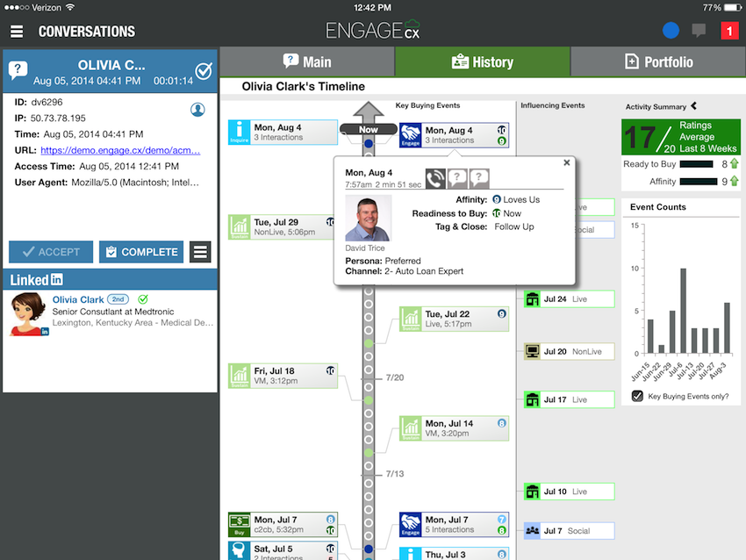
Task: Tap the Ready to Buy rating bar
Action: click(x=697, y=164)
